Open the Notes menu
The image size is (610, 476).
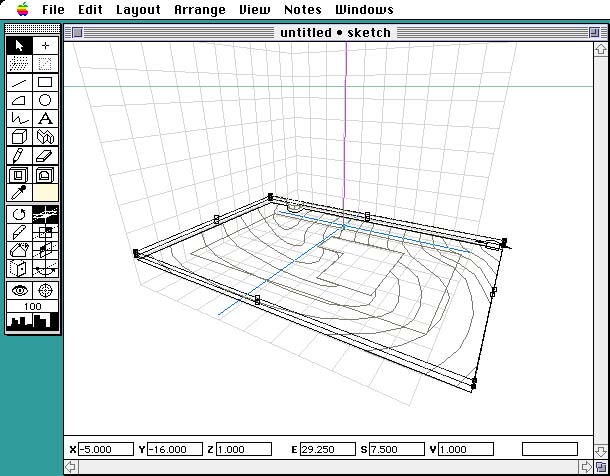[x=303, y=10]
